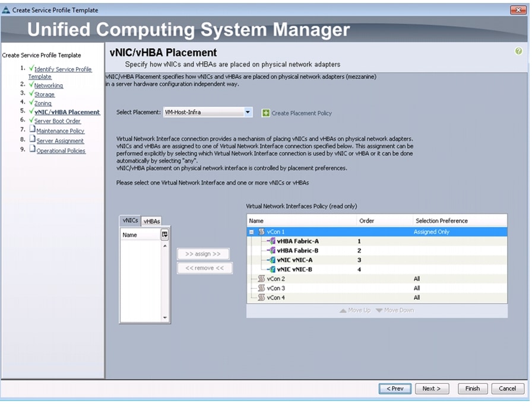The height and width of the screenshot is (417, 532).
Task: Click the Order column header
Action: tap(385, 221)
